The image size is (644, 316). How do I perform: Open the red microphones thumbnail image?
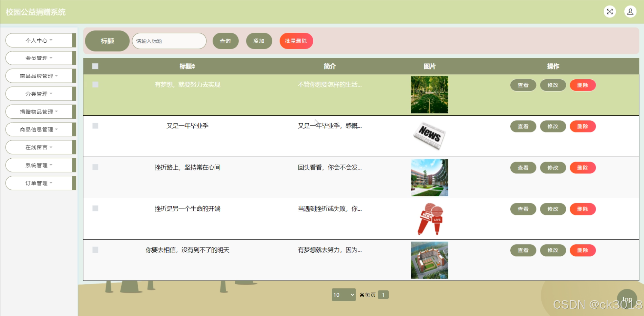pyautogui.click(x=430, y=219)
